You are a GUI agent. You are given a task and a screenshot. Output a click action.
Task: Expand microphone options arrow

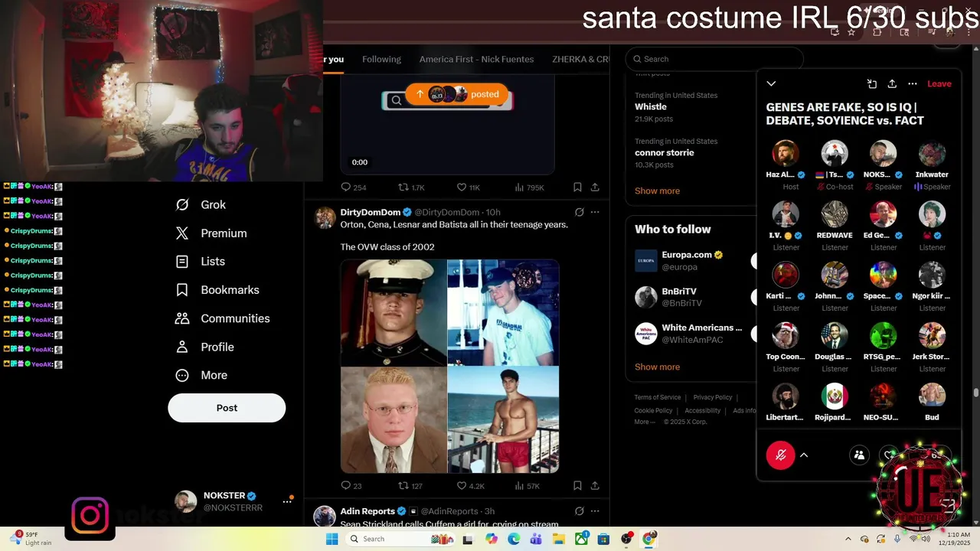coord(804,455)
